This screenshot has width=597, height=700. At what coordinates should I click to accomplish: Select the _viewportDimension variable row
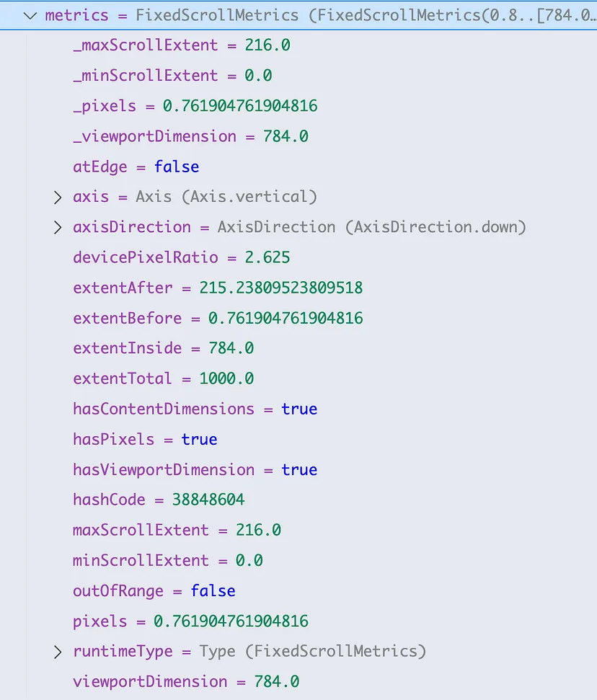click(190, 136)
